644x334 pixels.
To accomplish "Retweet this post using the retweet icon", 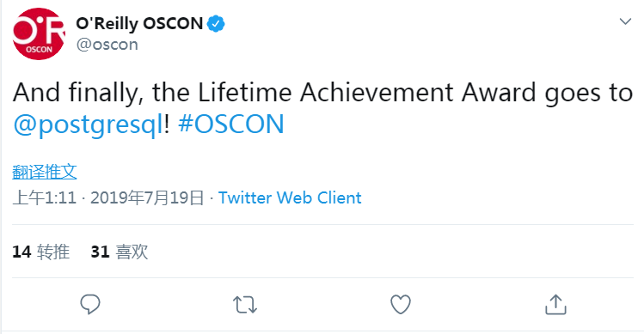I will click(x=245, y=305).
